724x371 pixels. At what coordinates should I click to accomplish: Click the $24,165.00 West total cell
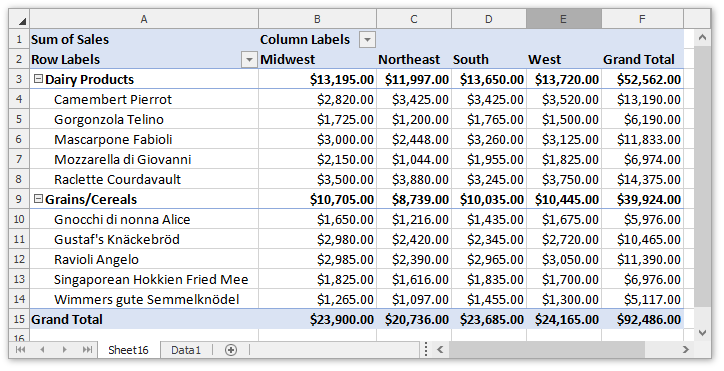pos(564,319)
